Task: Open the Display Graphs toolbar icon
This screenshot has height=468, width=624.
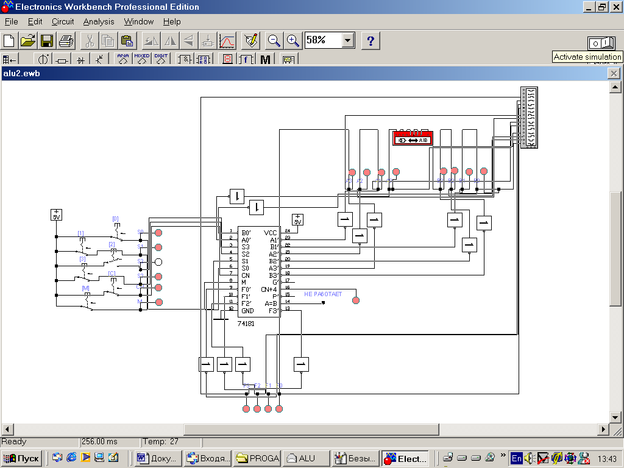Action: [228, 41]
